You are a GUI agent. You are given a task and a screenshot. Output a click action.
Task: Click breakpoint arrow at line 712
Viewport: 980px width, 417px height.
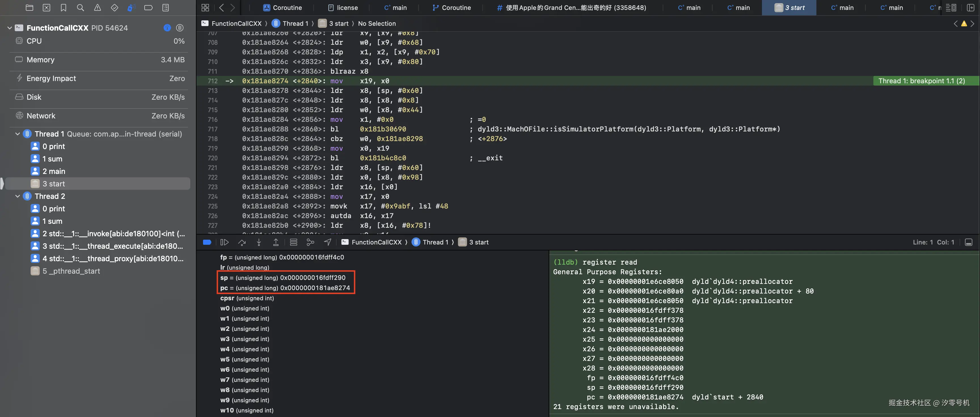pyautogui.click(x=229, y=81)
